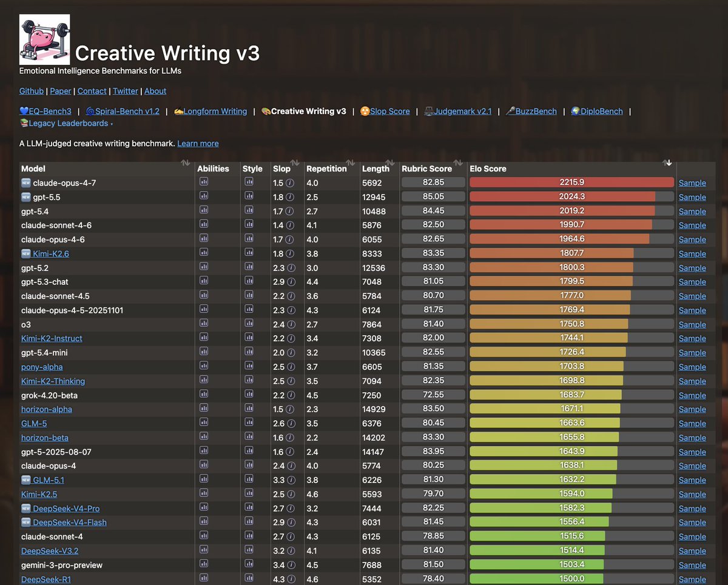
Task: Click the claude-opus-4-7 Elo score bar
Action: click(x=571, y=182)
